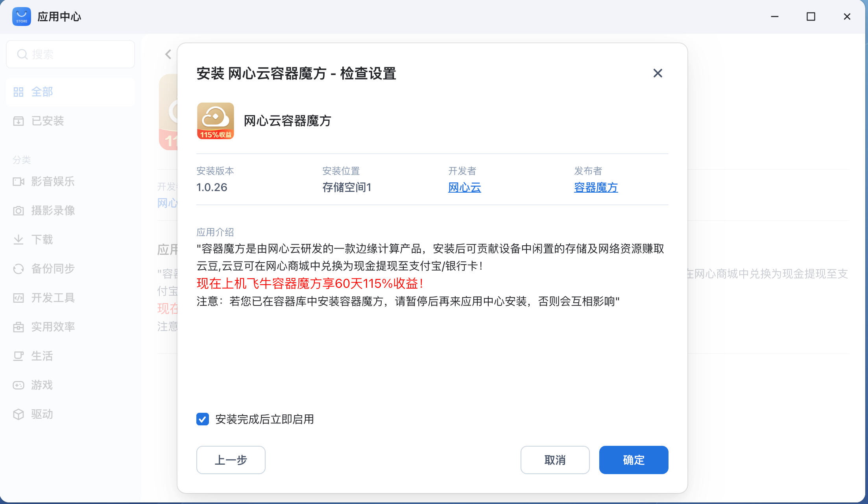Open the 全部 category

[x=71, y=92]
